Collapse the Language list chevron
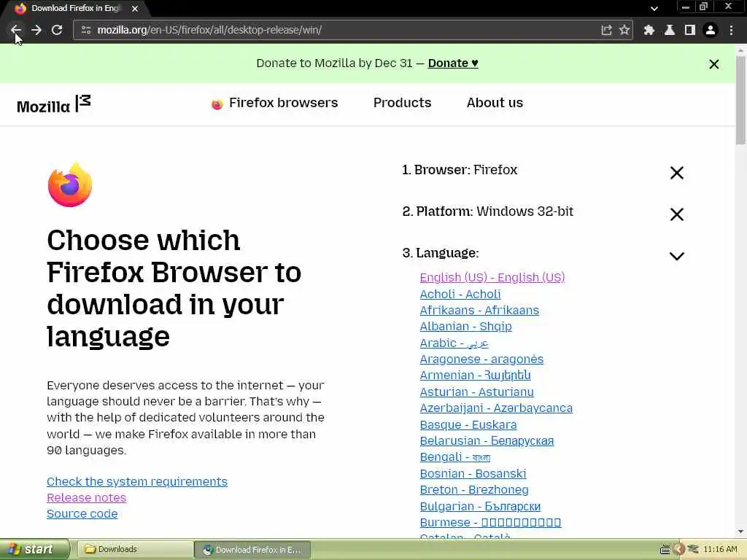 coord(676,256)
